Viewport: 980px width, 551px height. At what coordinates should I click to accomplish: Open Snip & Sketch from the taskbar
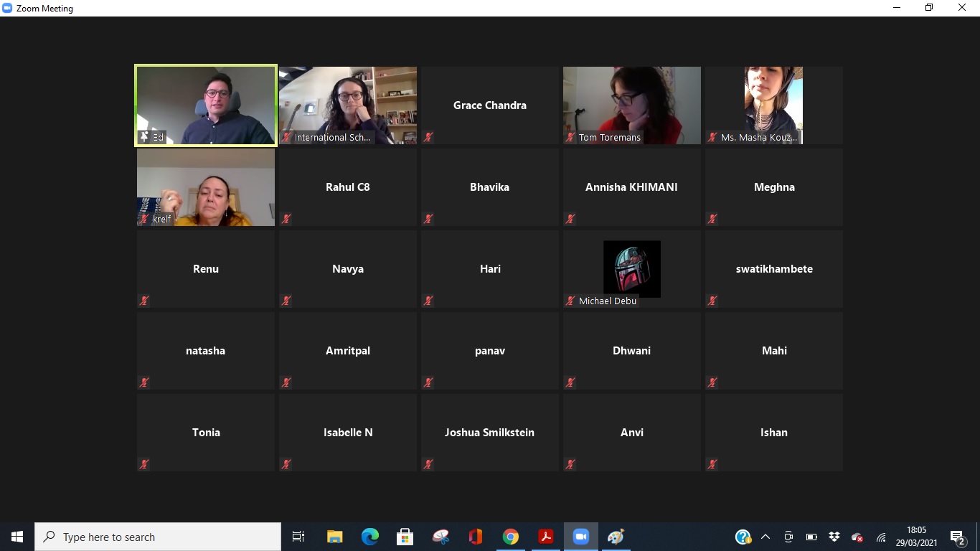click(440, 537)
